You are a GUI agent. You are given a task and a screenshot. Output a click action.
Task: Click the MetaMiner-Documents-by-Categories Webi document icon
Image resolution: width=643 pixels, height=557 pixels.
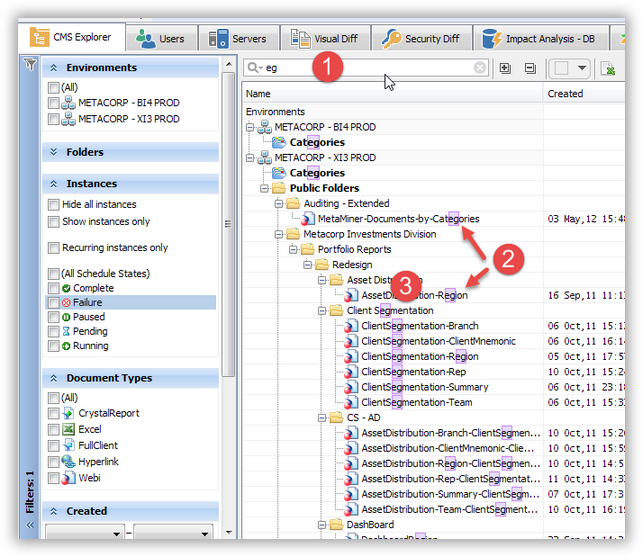tap(309, 219)
